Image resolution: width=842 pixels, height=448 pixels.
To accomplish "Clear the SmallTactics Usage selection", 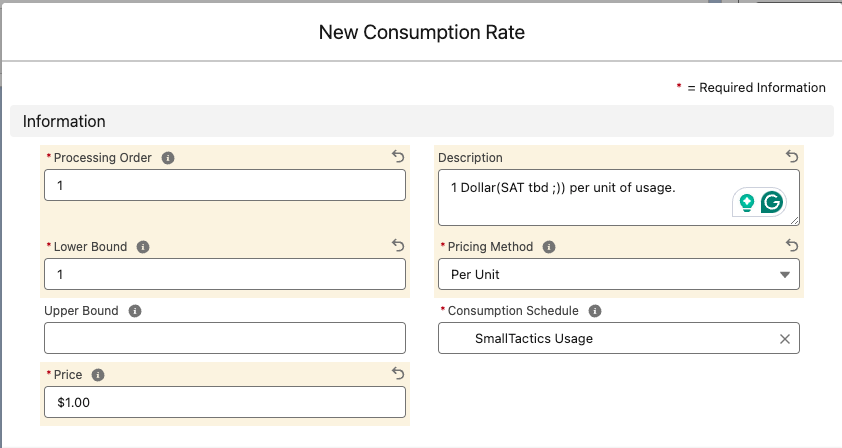I will [785, 339].
